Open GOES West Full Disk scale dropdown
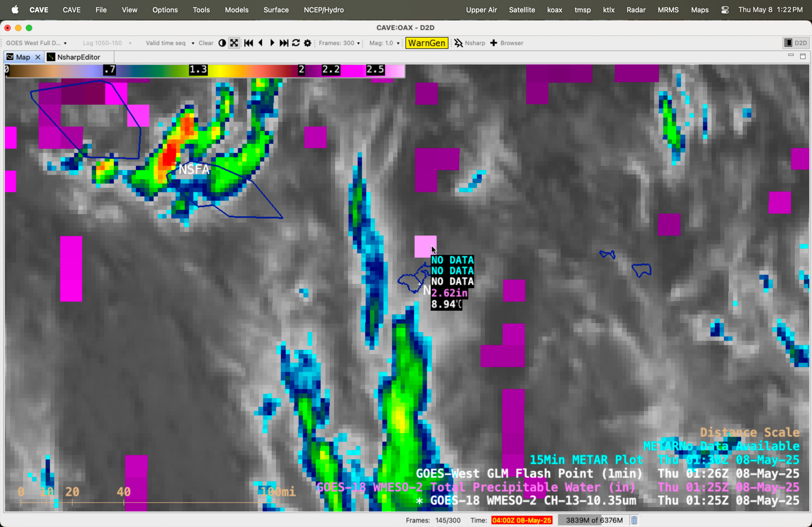Screen dimensions: 812x527 (37, 43)
